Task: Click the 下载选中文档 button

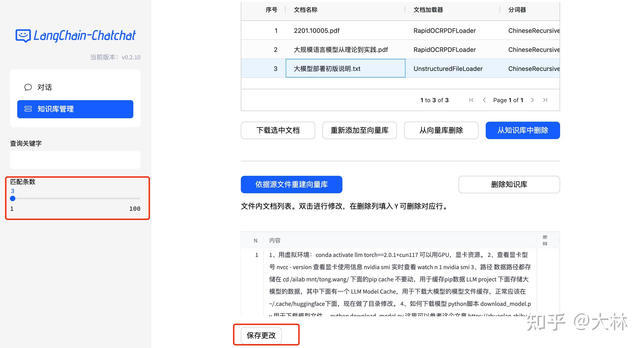Action: point(278,130)
